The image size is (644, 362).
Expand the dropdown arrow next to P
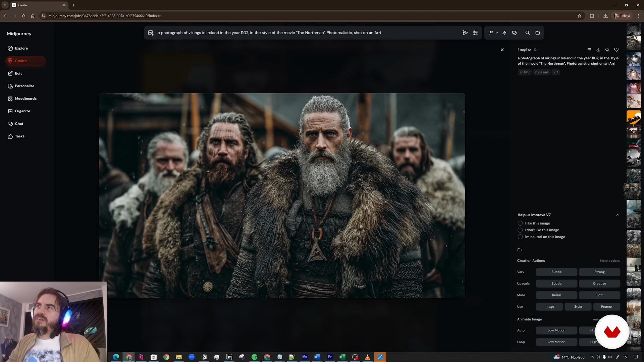(x=497, y=33)
